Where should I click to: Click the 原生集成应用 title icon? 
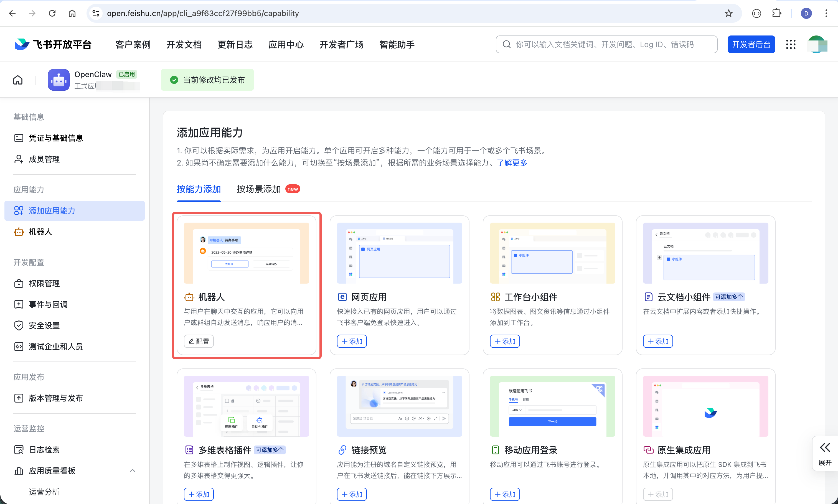[648, 450]
